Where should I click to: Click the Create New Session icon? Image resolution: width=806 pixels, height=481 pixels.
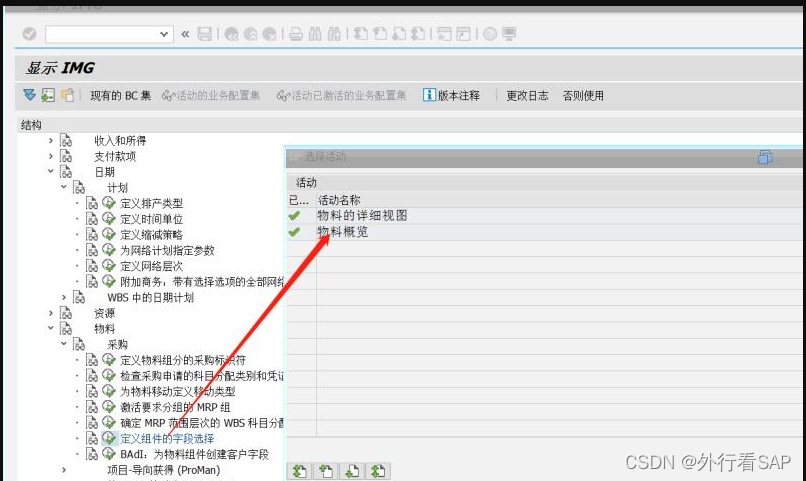[444, 34]
